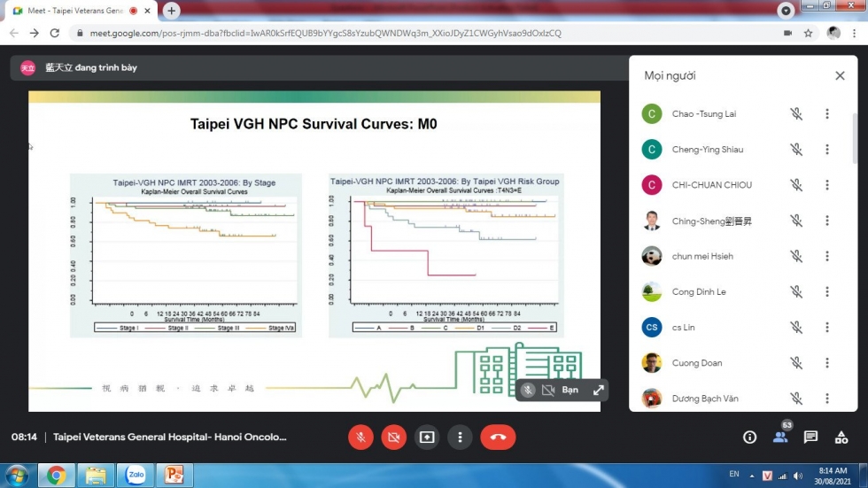Open more options for Chao-Tsung Lai

tap(826, 113)
